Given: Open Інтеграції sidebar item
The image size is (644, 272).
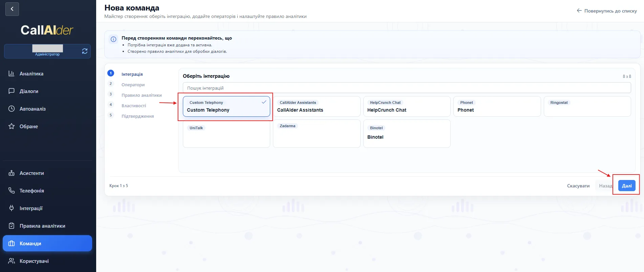Looking at the screenshot, I should click(x=47, y=208).
